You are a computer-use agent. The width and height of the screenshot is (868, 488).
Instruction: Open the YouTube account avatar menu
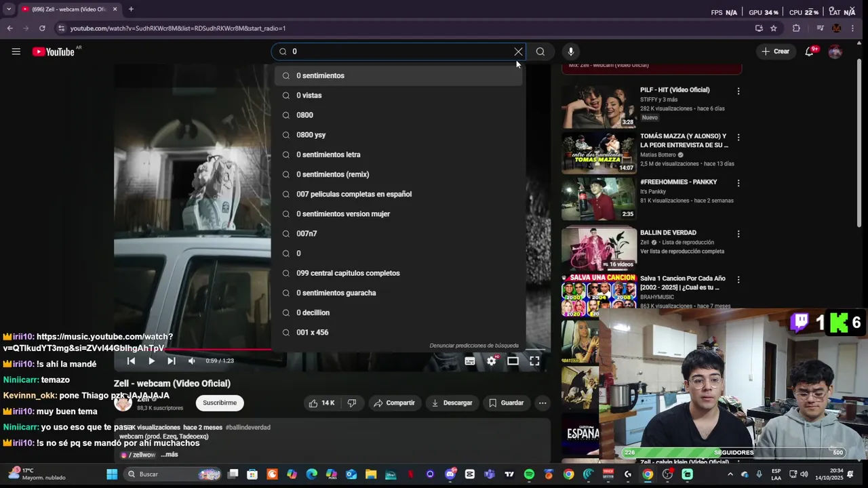click(835, 52)
